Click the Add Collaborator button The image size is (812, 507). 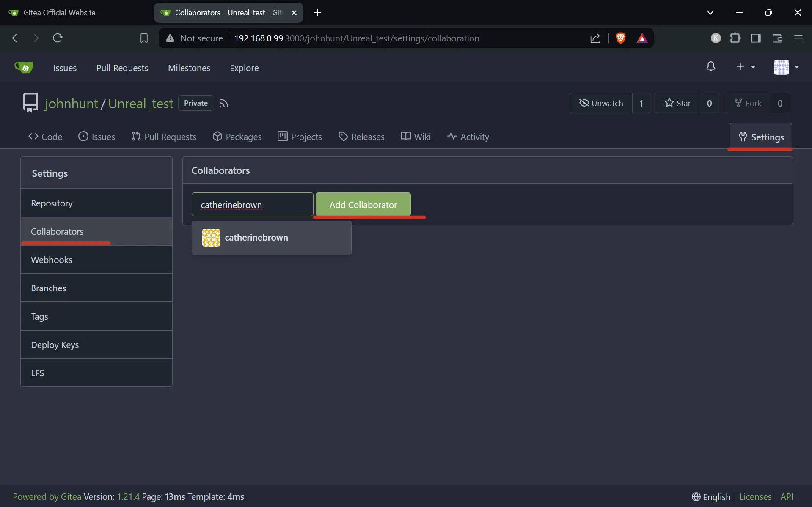point(363,204)
